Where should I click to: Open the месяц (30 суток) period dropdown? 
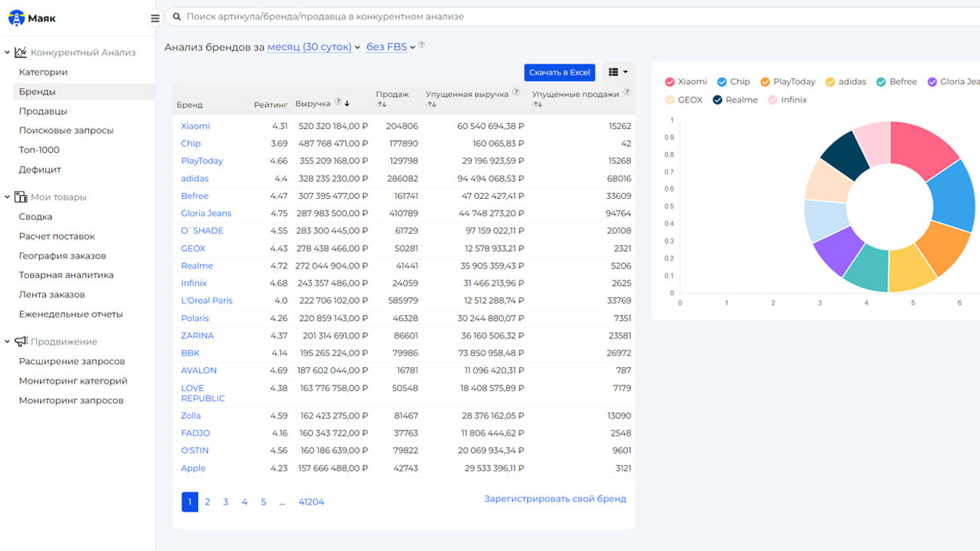click(314, 47)
